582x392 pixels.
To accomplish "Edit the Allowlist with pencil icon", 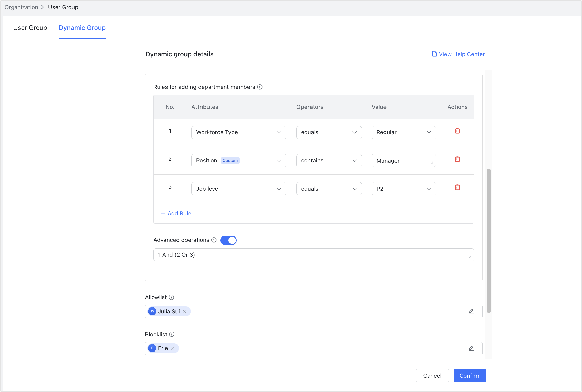I will click(471, 311).
